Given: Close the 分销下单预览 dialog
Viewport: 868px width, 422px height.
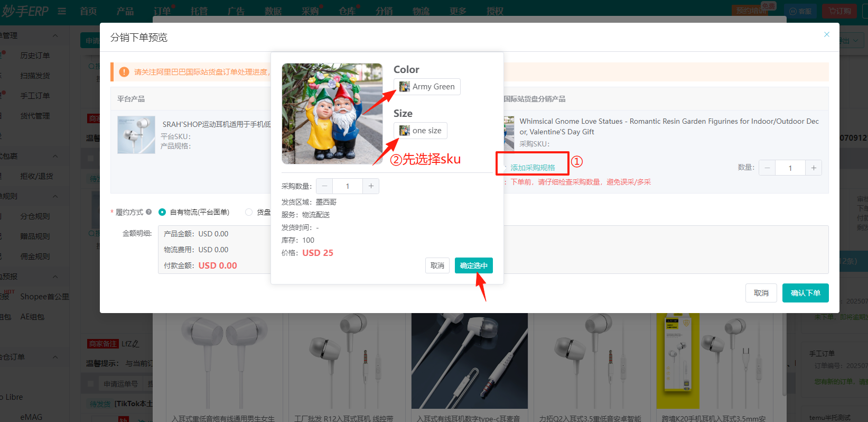Looking at the screenshot, I should (x=827, y=34).
